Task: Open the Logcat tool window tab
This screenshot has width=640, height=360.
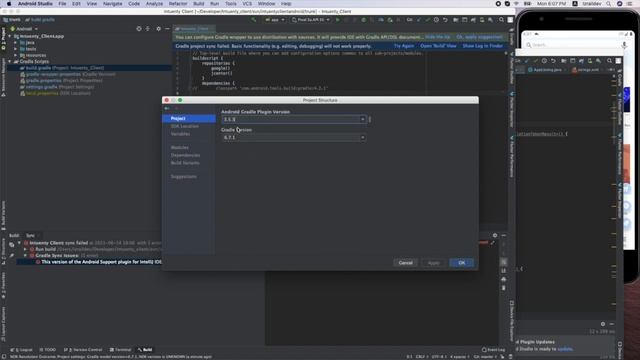Action: click(x=21, y=350)
